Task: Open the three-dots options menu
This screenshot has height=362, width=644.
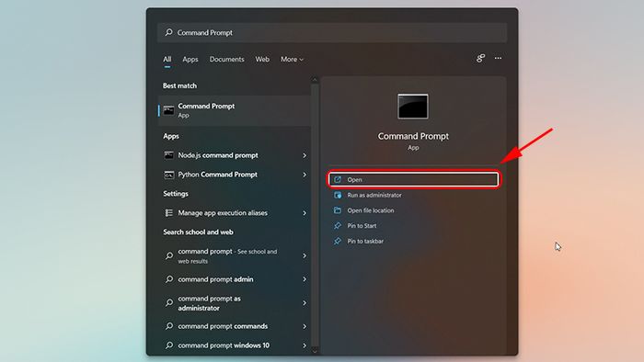Action: pos(498,58)
